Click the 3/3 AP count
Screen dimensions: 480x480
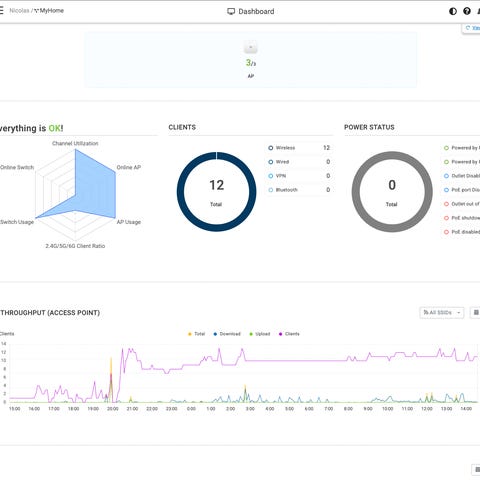(251, 62)
